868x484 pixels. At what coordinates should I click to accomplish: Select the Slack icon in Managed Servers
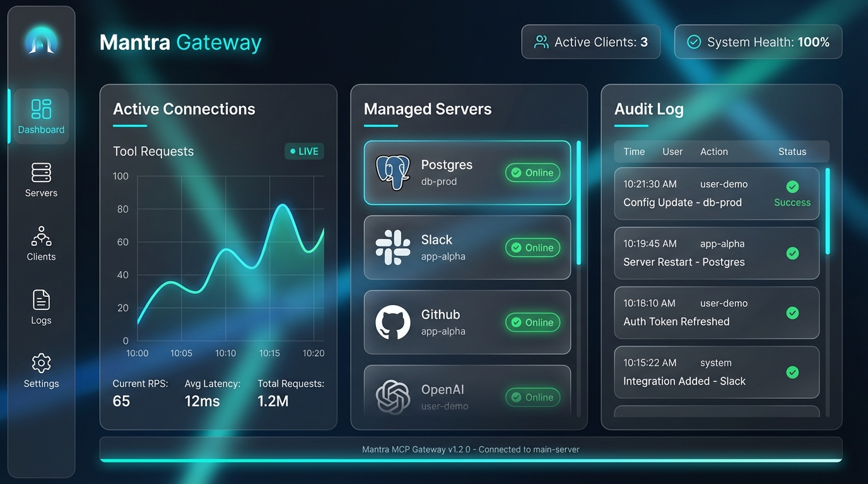pos(392,247)
